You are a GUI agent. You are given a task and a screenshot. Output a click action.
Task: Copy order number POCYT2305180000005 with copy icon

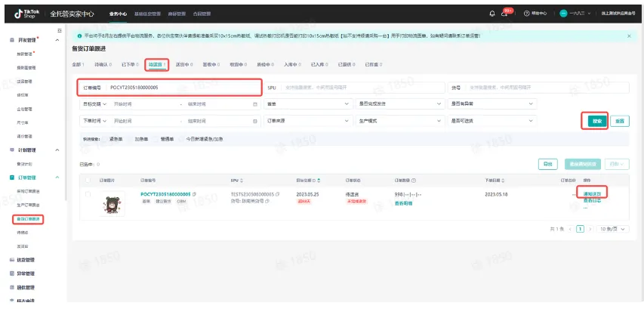(x=194, y=193)
